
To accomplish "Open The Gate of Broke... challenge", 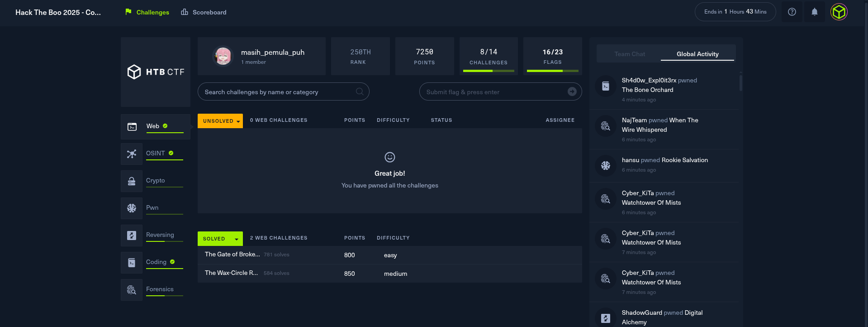I will coord(390,255).
